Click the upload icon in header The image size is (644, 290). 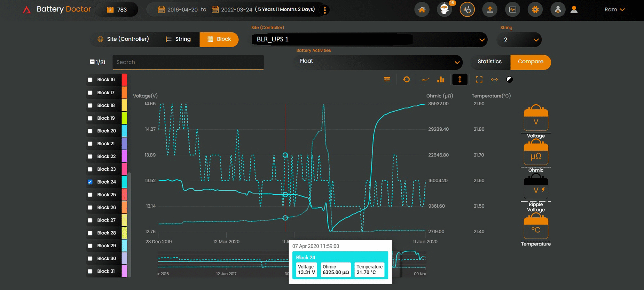[490, 10]
